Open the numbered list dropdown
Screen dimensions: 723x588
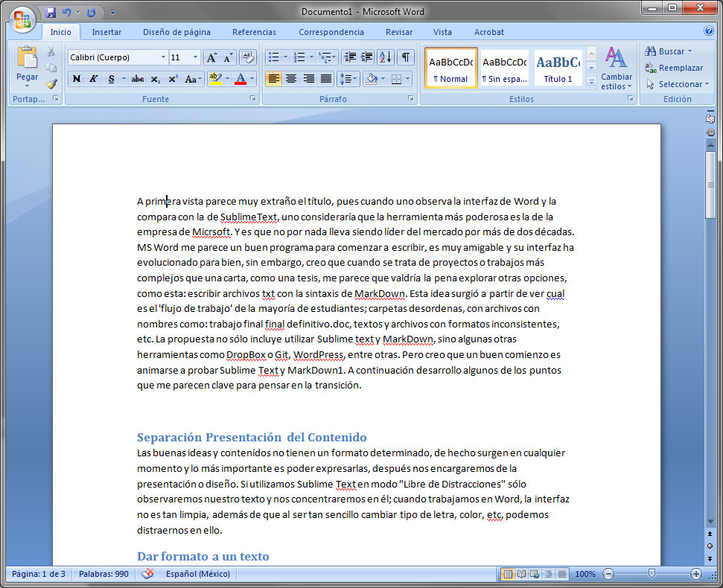tap(311, 57)
